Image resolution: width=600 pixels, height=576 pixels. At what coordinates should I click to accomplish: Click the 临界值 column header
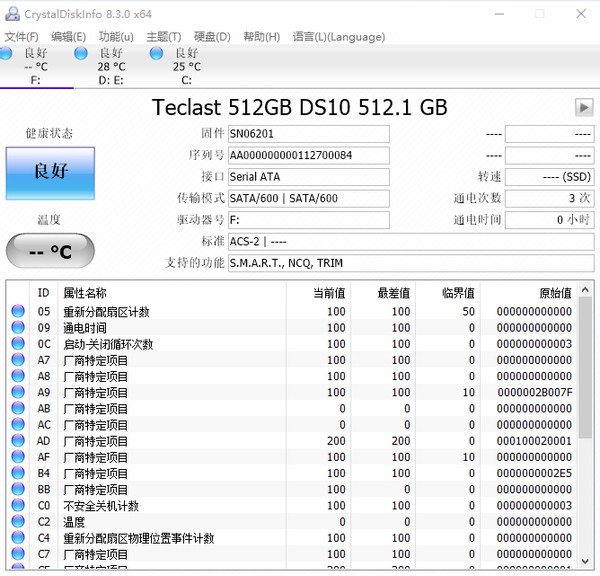(x=448, y=293)
